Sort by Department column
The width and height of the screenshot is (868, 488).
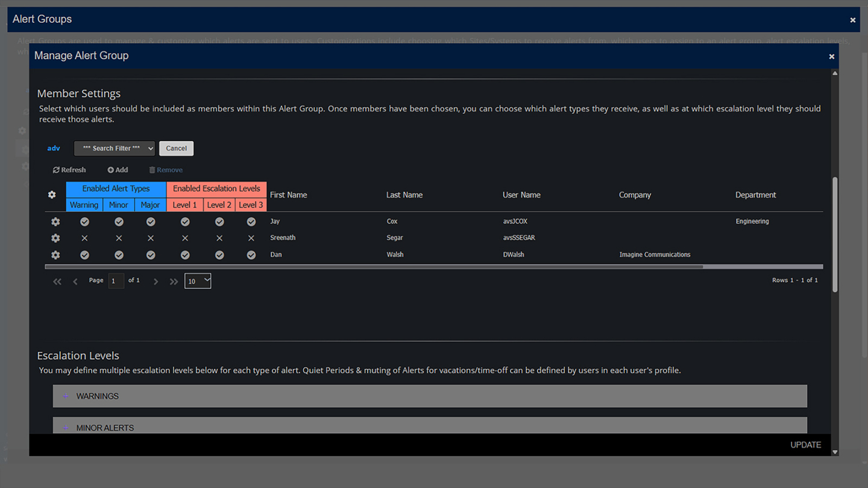coord(756,195)
